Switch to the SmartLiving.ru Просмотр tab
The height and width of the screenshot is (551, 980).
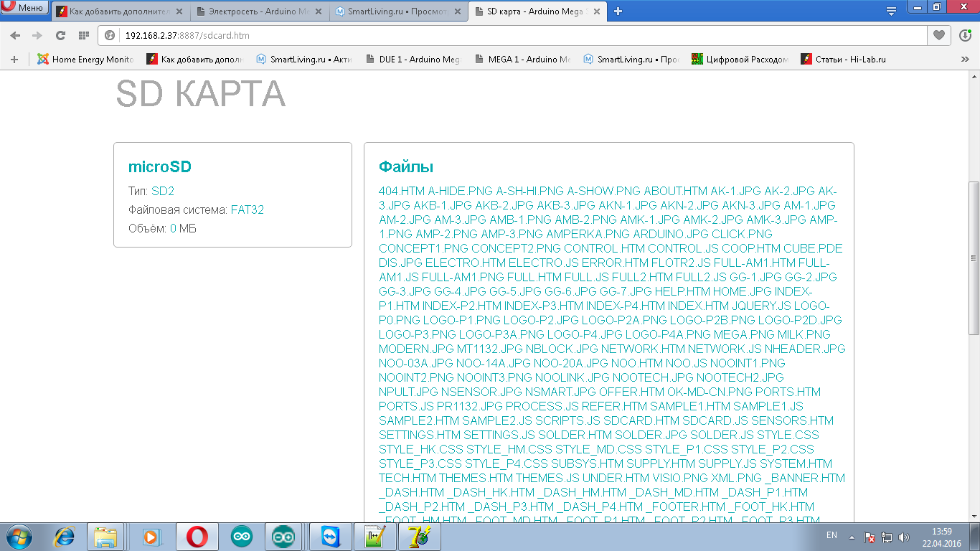(x=398, y=11)
